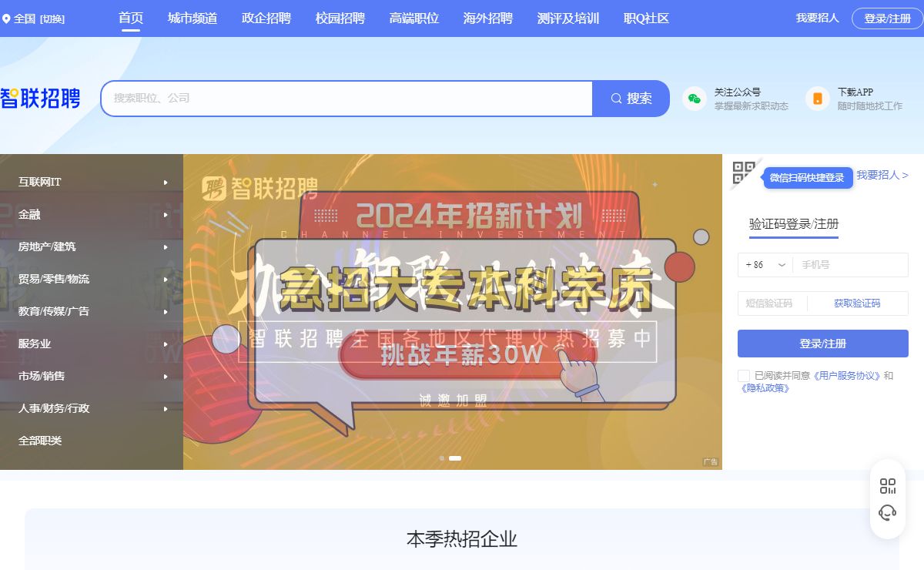Open the 海外招聘 nav item
This screenshot has height=570, width=924.
[x=488, y=18]
